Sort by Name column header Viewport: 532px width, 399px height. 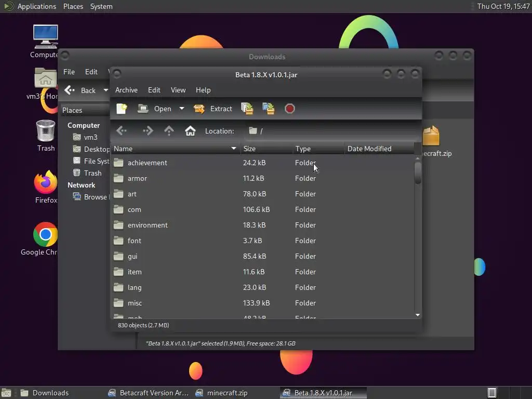(176, 149)
